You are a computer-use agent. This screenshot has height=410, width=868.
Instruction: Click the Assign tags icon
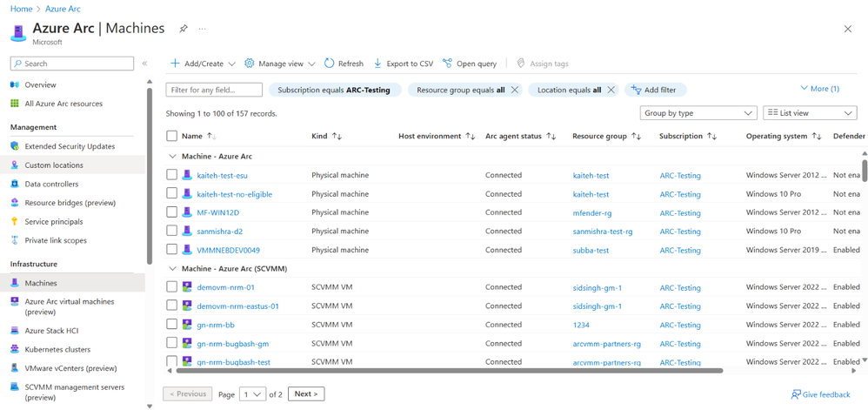pyautogui.click(x=520, y=64)
